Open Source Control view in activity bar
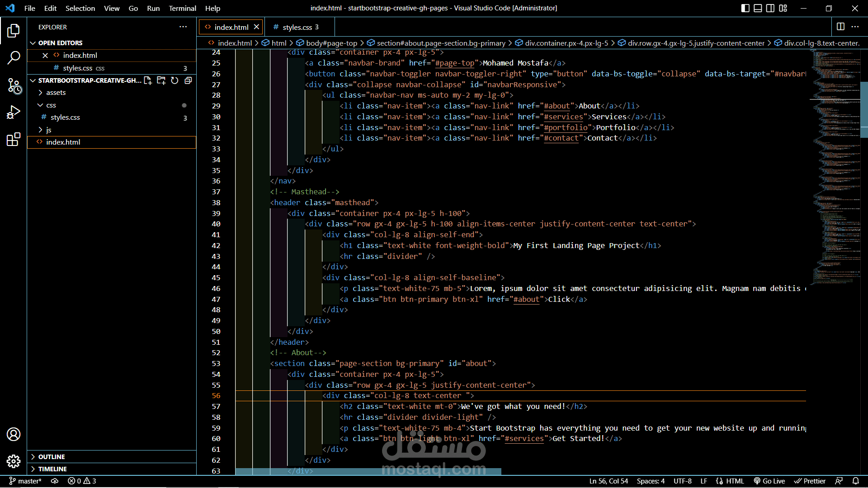The image size is (868, 488). [14, 85]
